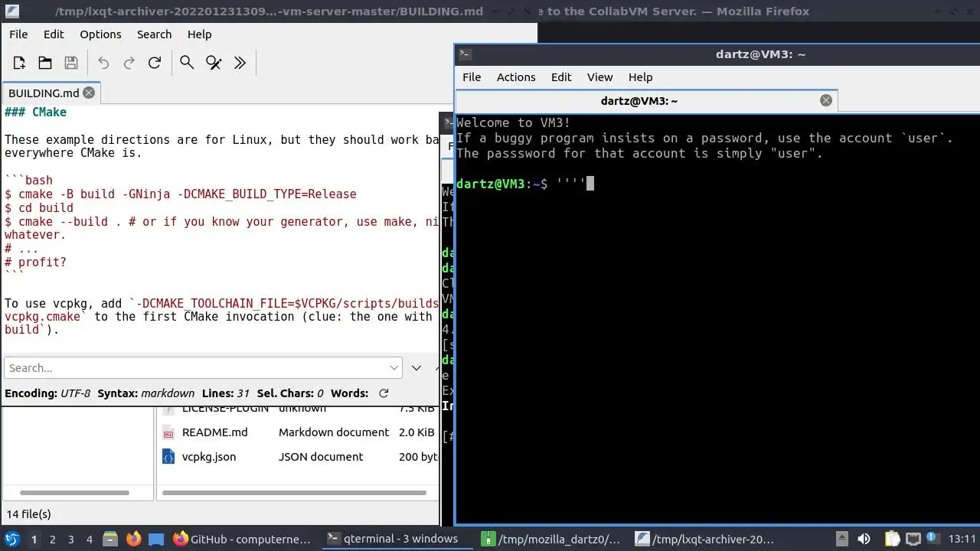Click the network status tray icon

click(x=913, y=539)
